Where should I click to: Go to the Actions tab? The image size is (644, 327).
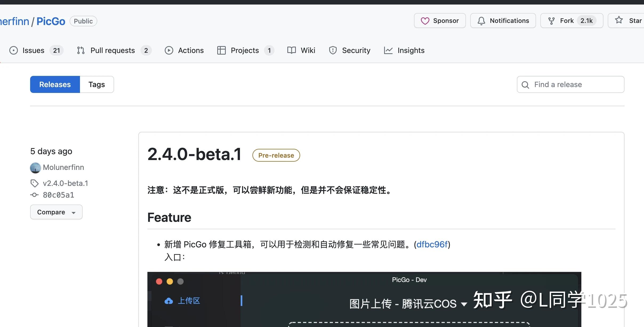point(184,50)
